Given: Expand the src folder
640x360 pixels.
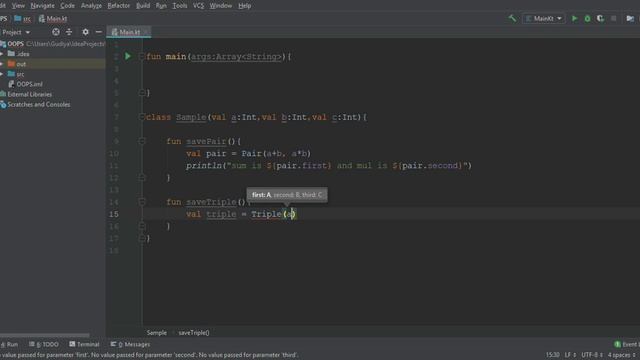Looking at the screenshot, I should [2, 74].
